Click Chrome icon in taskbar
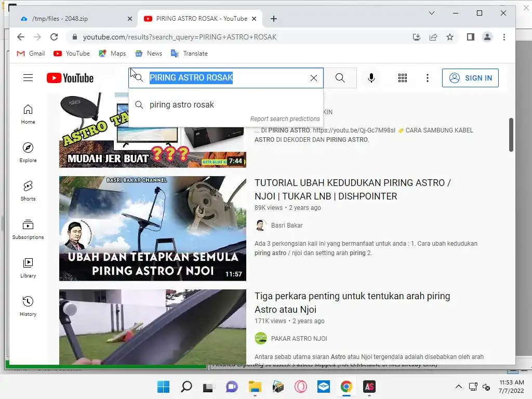 (x=347, y=387)
